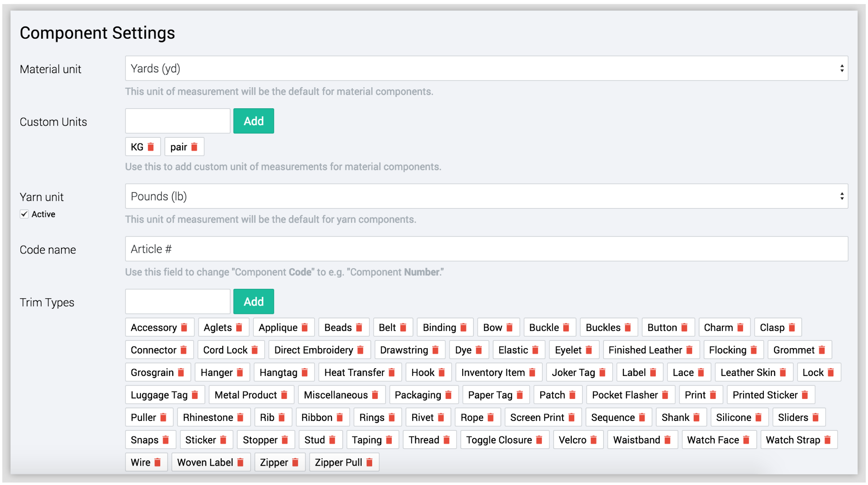Focus the Custom Units text field
Image resolution: width=868 pixels, height=485 pixels.
pos(178,121)
